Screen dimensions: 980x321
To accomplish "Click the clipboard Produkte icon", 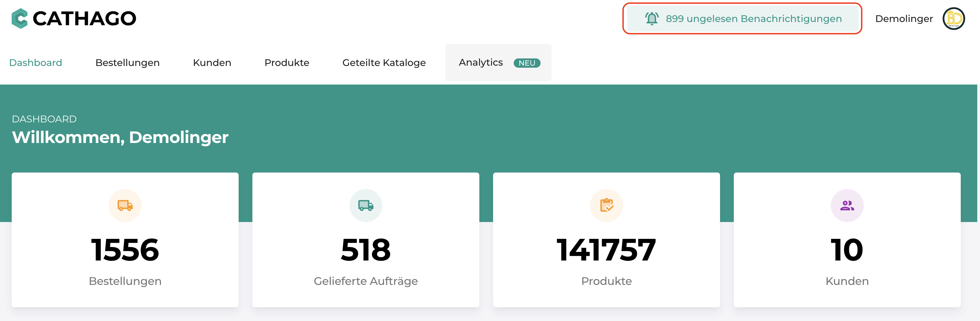I will pyautogui.click(x=607, y=206).
